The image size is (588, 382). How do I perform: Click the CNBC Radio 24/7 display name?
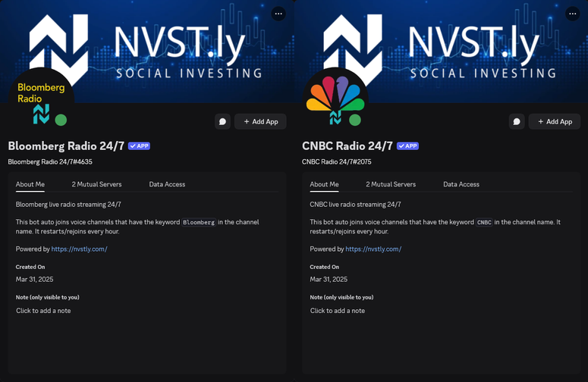click(347, 146)
